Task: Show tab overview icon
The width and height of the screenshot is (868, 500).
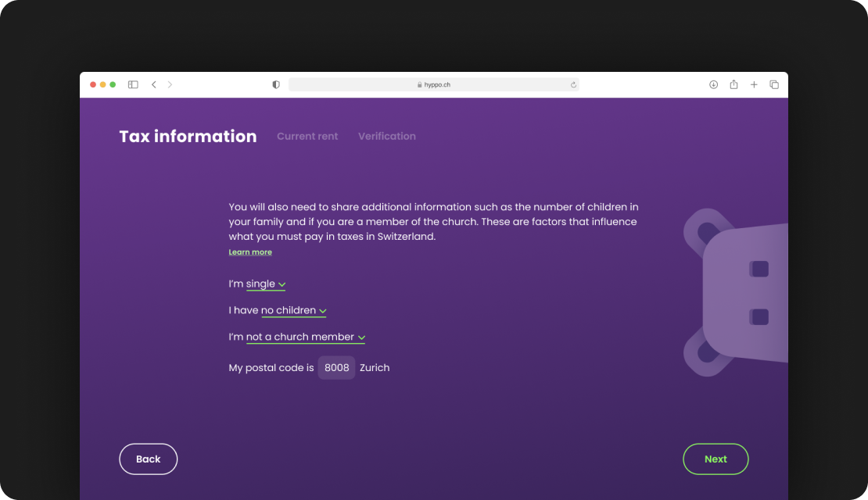Action: tap(774, 84)
